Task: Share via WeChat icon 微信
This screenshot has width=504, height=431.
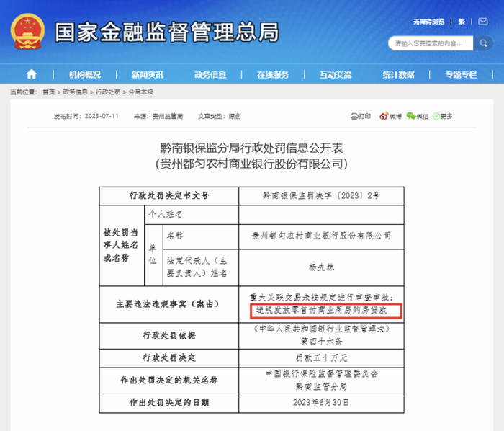Action: click(x=411, y=116)
